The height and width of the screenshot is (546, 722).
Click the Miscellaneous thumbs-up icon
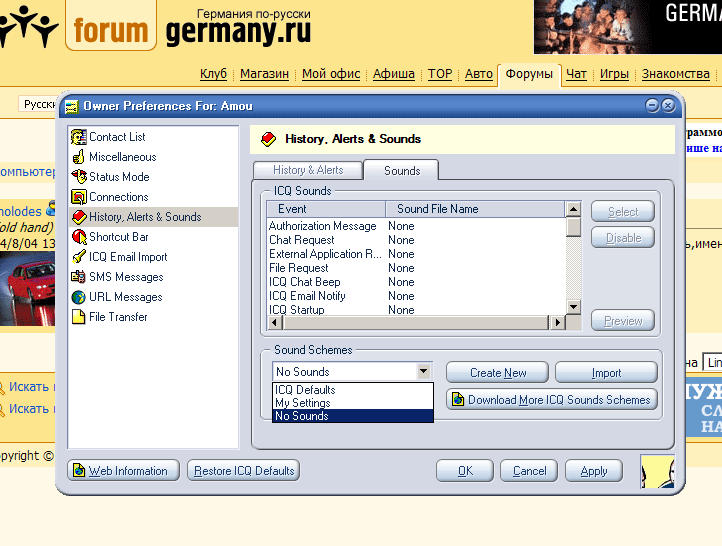click(x=79, y=157)
